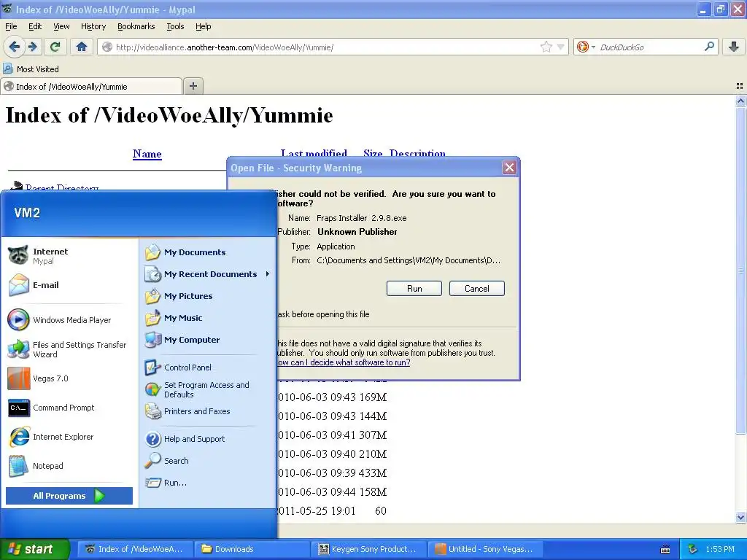Open the bookmark dropdown arrow beside the star
This screenshot has height=560, width=747.
coord(560,47)
